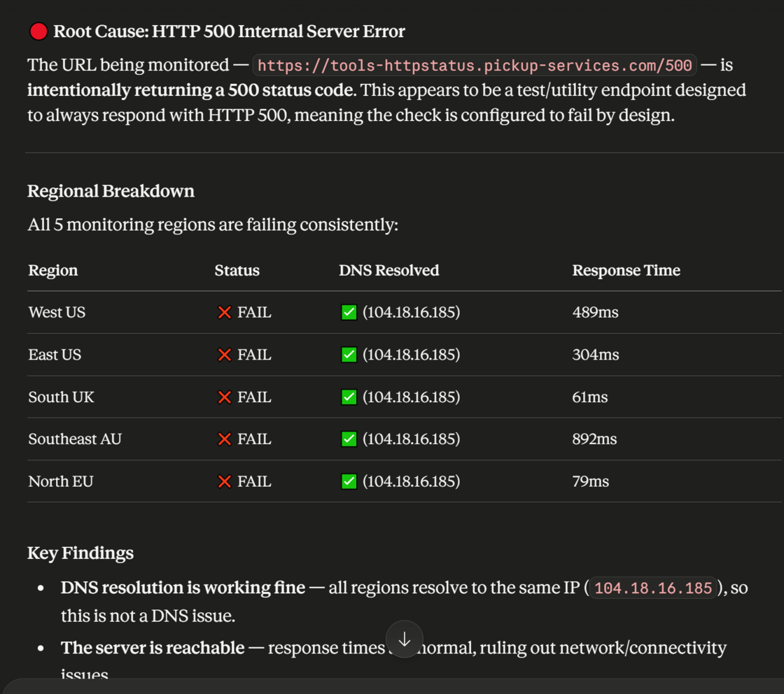Click the green check icon in Southeast AU row

[x=349, y=439]
